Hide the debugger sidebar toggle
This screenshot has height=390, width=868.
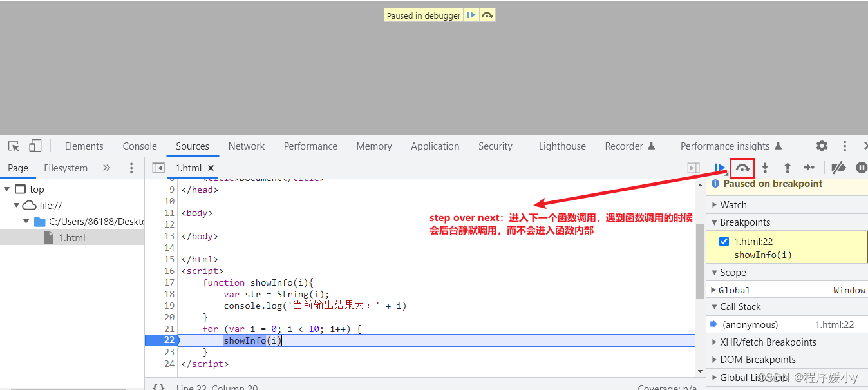[693, 168]
